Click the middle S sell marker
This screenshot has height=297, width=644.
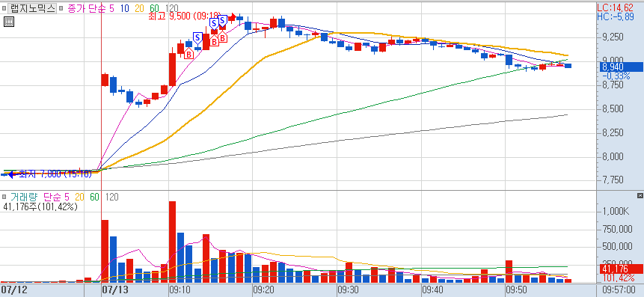(x=214, y=23)
